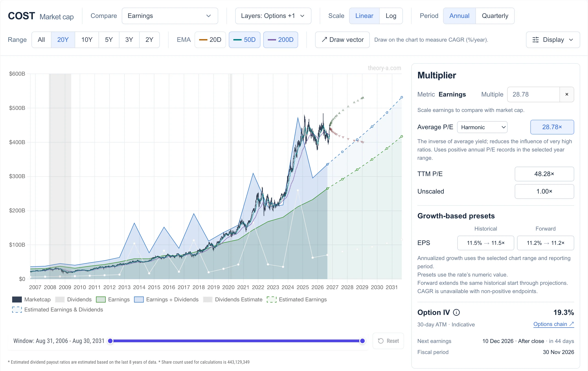Click the Draw vector arrow icon
588x371 pixels.
324,40
